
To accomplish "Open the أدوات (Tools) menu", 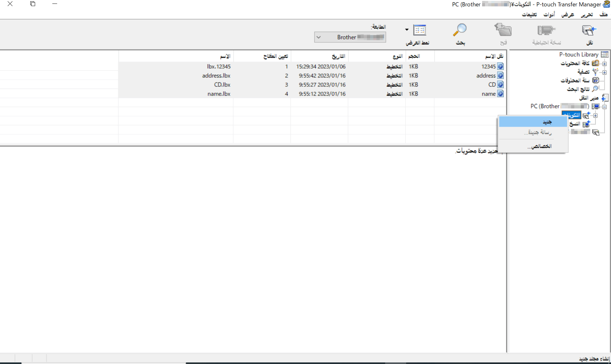I will tap(549, 14).
